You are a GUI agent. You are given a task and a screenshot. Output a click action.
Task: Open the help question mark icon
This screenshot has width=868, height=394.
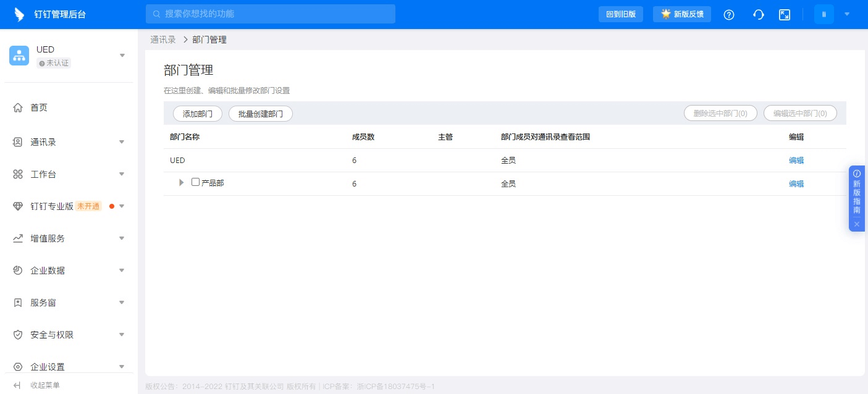[x=729, y=15]
